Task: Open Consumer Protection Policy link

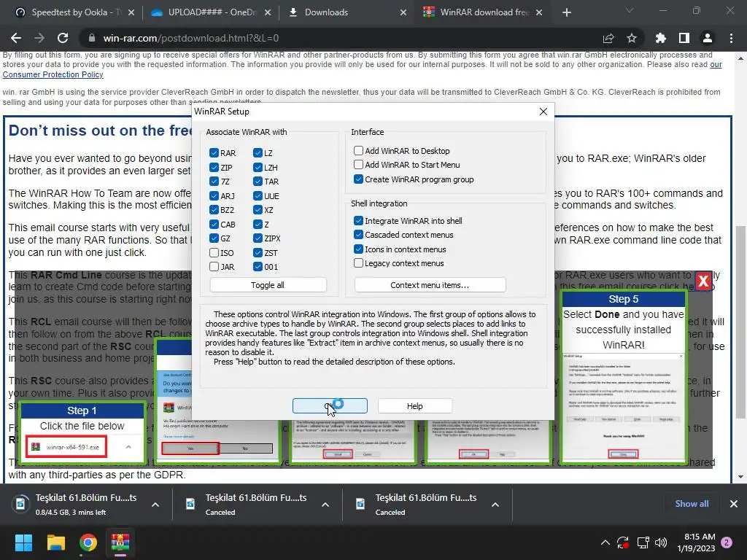Action: click(53, 74)
